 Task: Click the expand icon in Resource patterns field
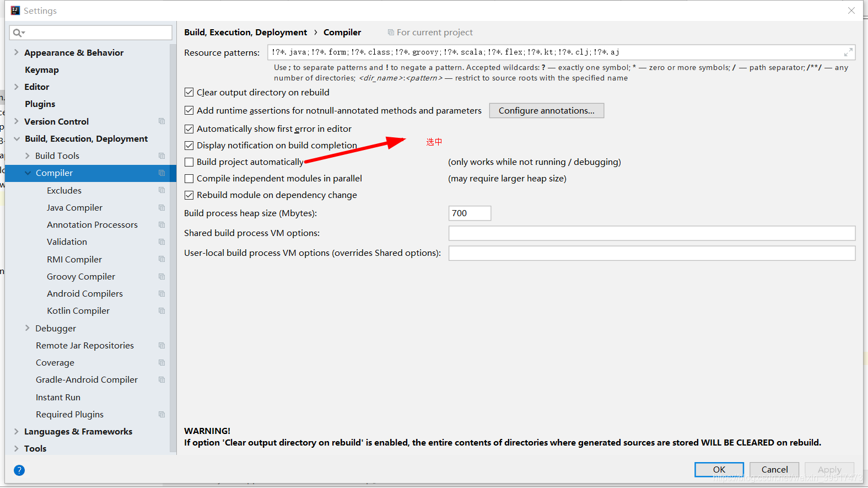(848, 52)
